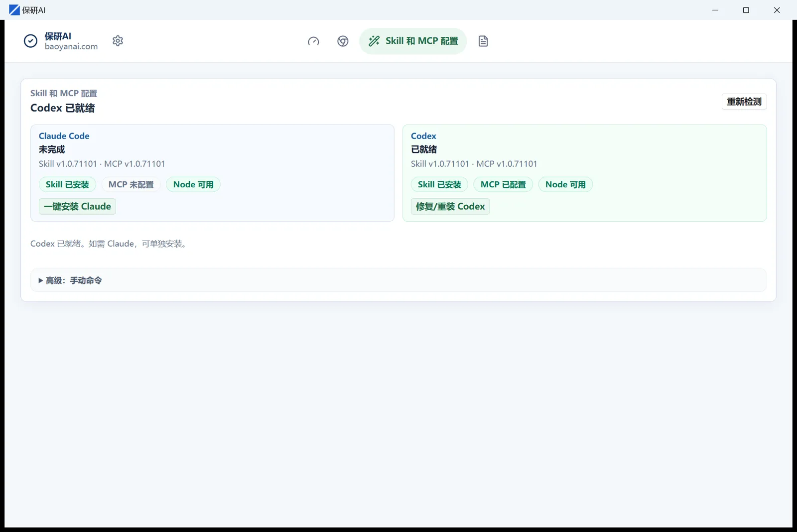Click the Skill 已安装 badge under Codex
Image resolution: width=797 pixels, height=532 pixels.
tap(439, 184)
